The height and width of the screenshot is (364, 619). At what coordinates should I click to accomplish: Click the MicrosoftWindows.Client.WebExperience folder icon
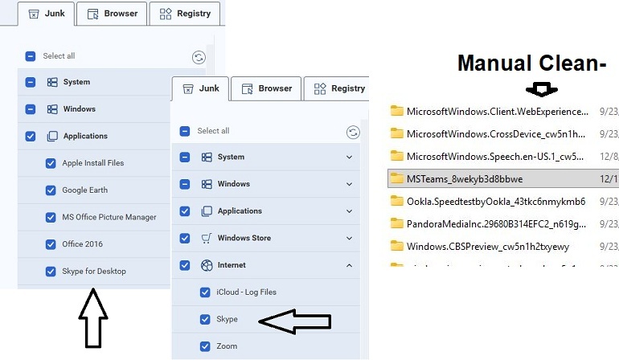pyautogui.click(x=397, y=112)
